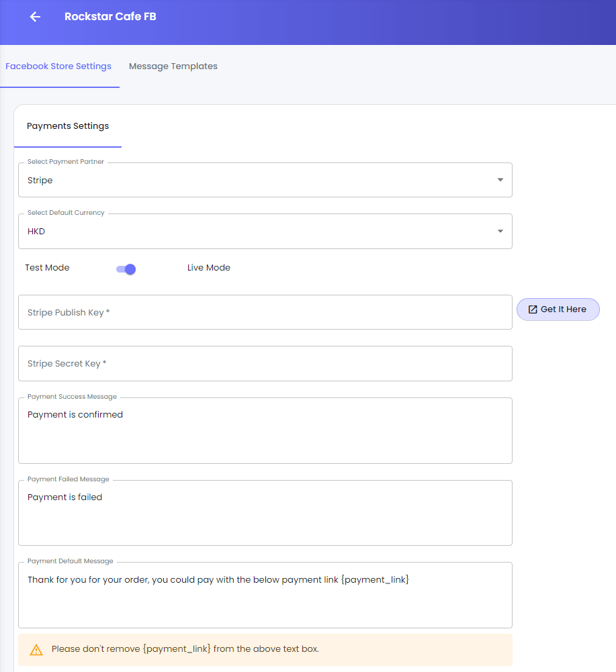This screenshot has height=672, width=616.
Task: Toggle the Test Mode / Live Mode switch
Action: click(x=126, y=269)
